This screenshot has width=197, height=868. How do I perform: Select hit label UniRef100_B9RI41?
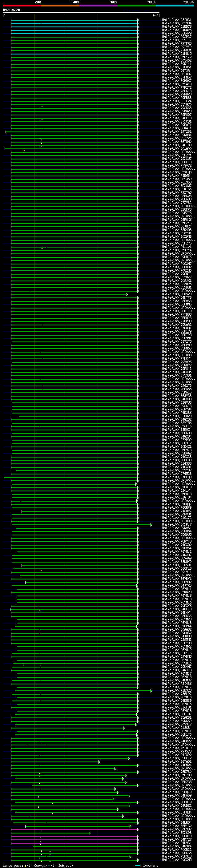click(x=177, y=64)
